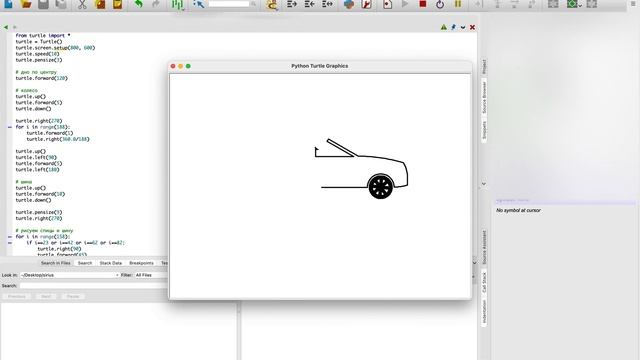Open the Filter All Files dropdown

pyautogui.click(x=150, y=275)
